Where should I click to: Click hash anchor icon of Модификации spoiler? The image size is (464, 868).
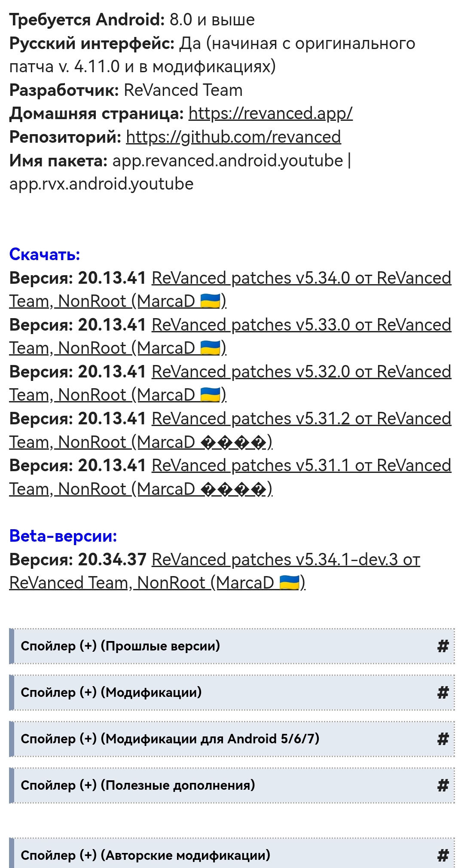click(x=443, y=692)
